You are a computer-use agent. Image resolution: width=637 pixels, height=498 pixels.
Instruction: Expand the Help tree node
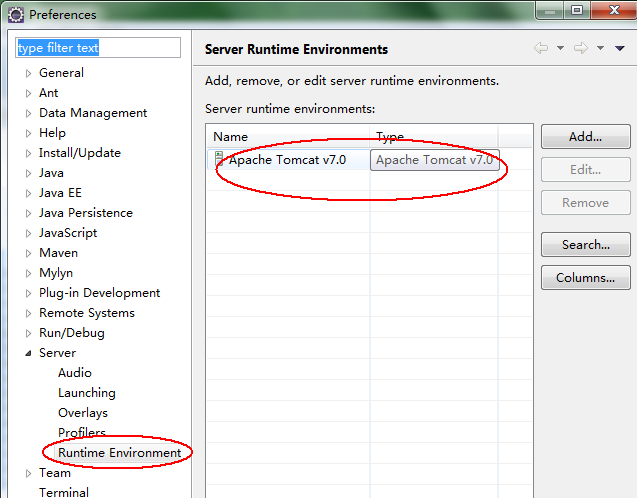coord(28,133)
